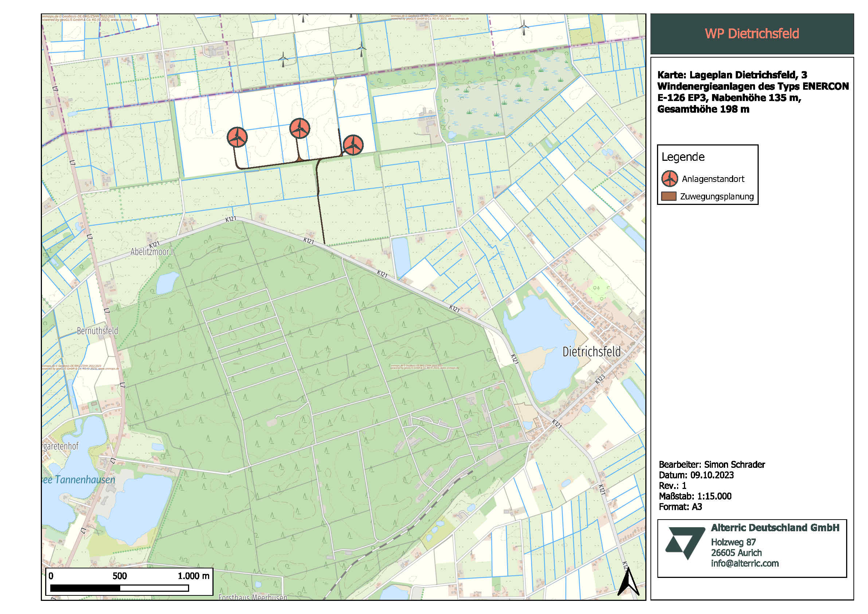The image size is (868, 614).
Task: Click the info@alterric.com email address
Action: click(x=744, y=563)
